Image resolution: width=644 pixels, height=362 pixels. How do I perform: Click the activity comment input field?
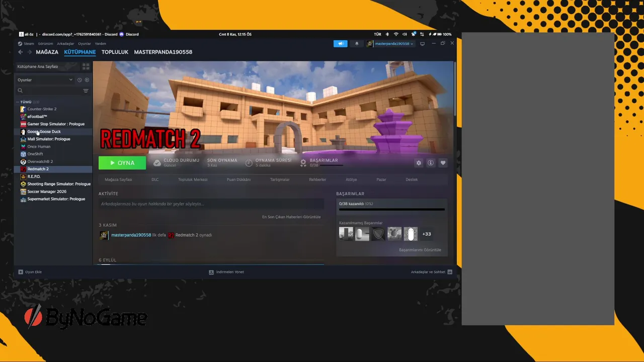pyautogui.click(x=211, y=204)
